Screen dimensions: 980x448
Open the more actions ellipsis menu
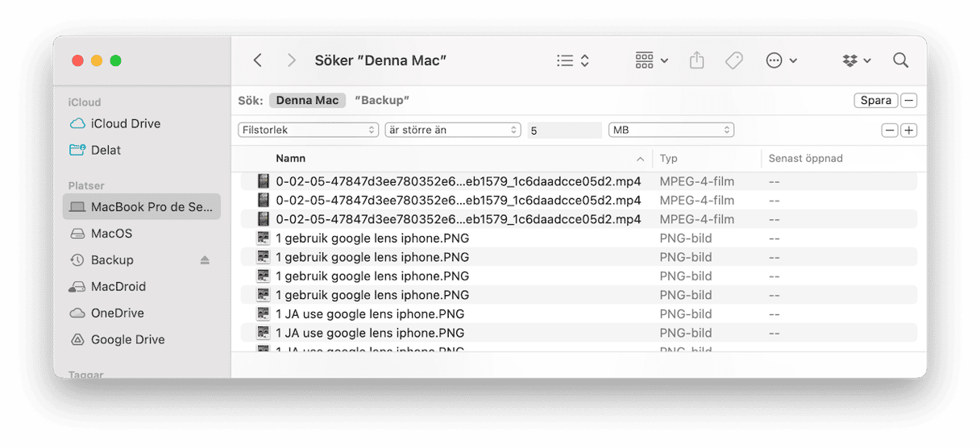tap(781, 60)
